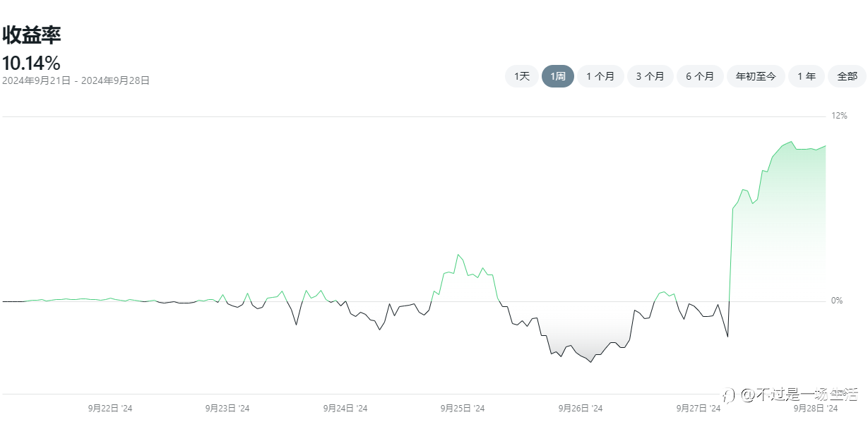Click the 收益率 heading
Screen dimensions: 868x422
pyautogui.click(x=32, y=35)
